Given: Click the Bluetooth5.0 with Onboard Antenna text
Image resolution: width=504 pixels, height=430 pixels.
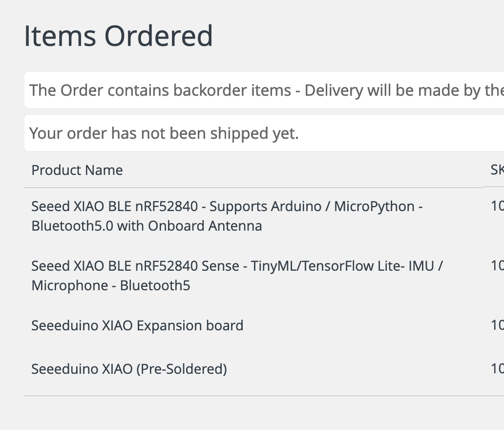Looking at the screenshot, I should (x=147, y=226).
